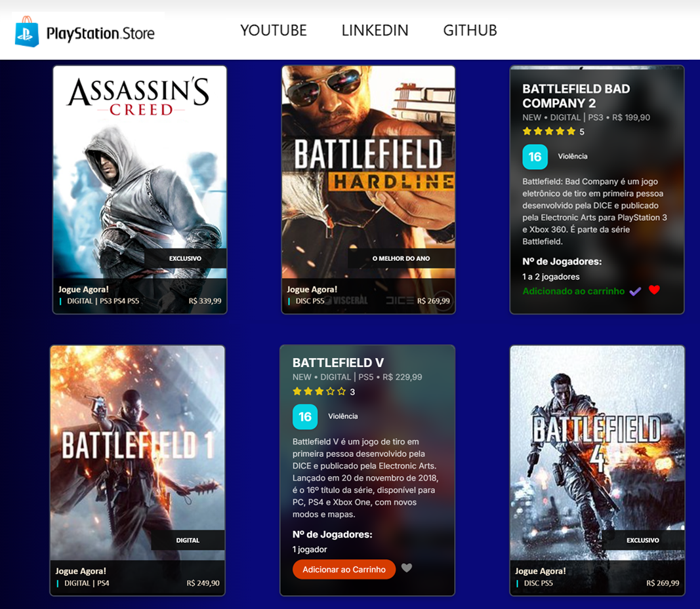Screen dimensions: 700x609
Task: Click the five-star rating on Bad Company 2
Action: [x=549, y=131]
